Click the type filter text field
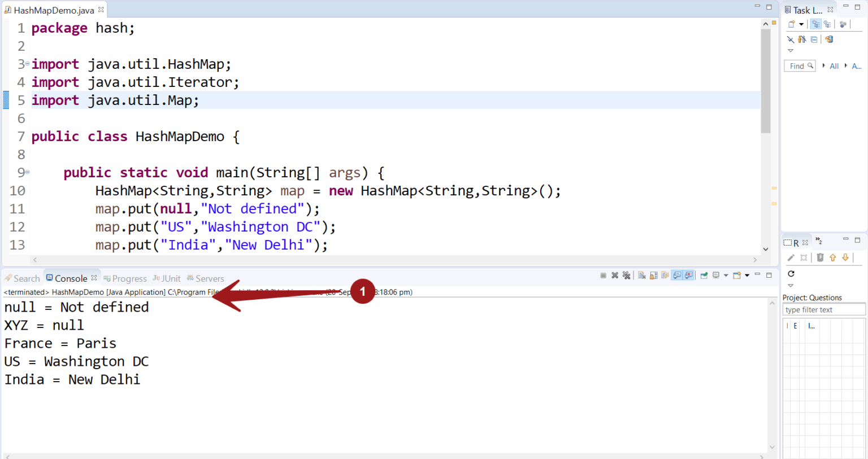The image size is (868, 459). coord(823,309)
